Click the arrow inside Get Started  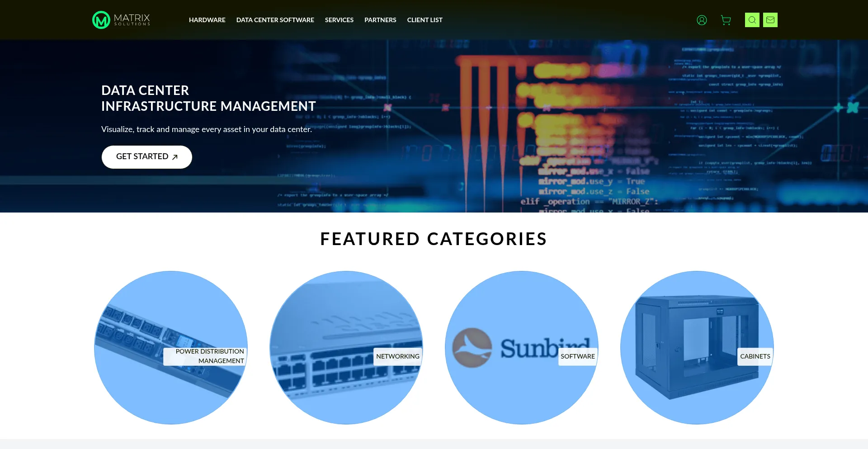pyautogui.click(x=175, y=157)
